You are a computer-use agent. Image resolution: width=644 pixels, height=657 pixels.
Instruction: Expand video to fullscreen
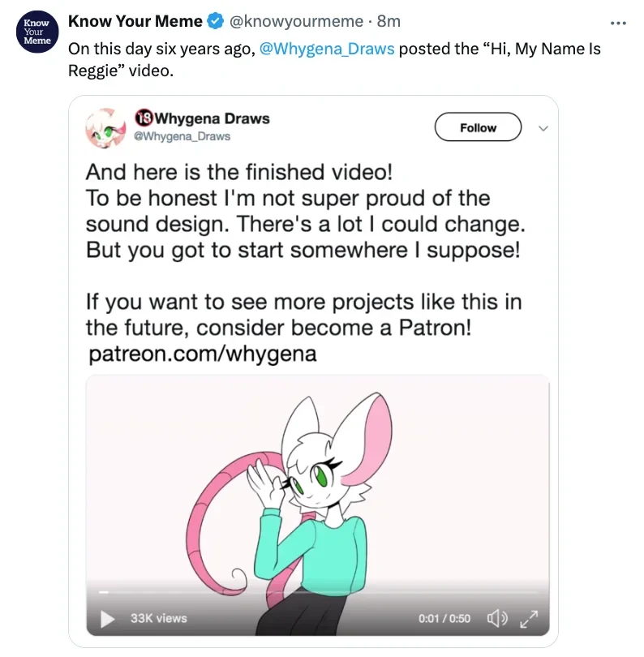point(529,619)
